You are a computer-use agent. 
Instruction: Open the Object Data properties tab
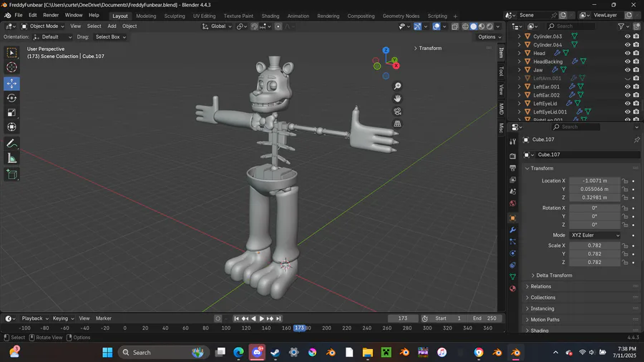[512, 277]
